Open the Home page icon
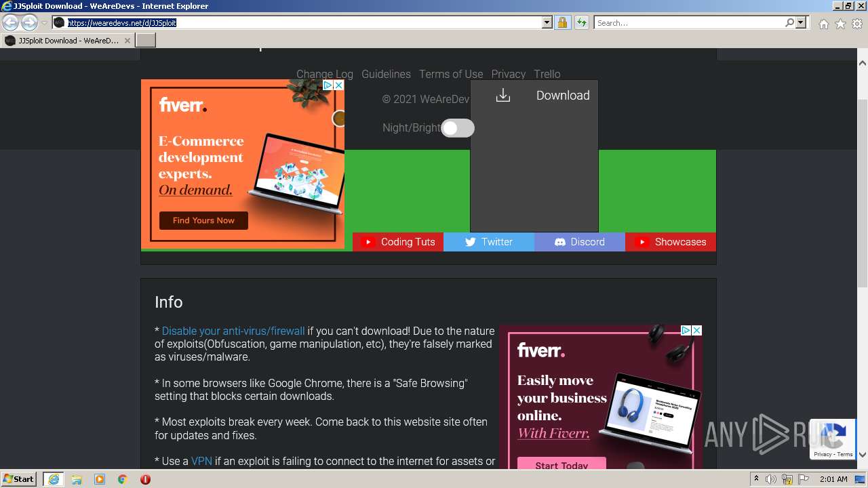 (x=823, y=24)
